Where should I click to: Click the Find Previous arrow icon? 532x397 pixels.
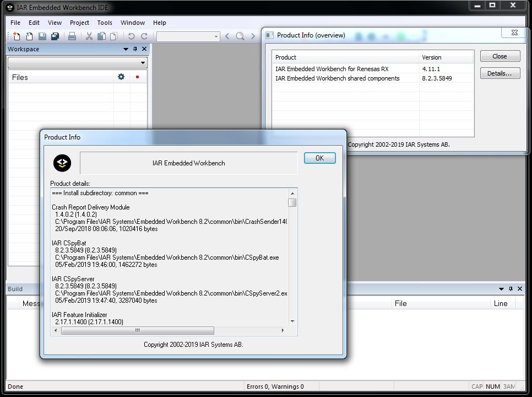click(x=227, y=36)
